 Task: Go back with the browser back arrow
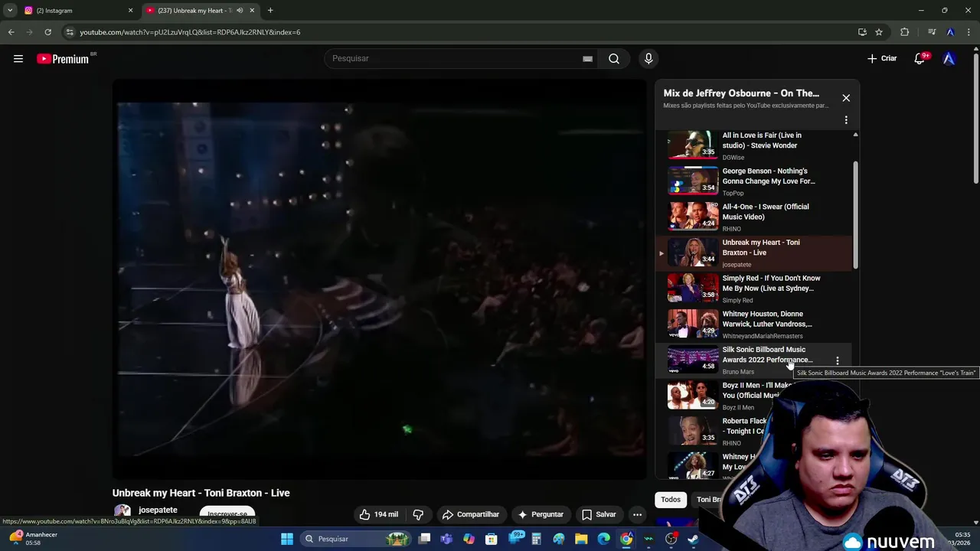coord(11,32)
